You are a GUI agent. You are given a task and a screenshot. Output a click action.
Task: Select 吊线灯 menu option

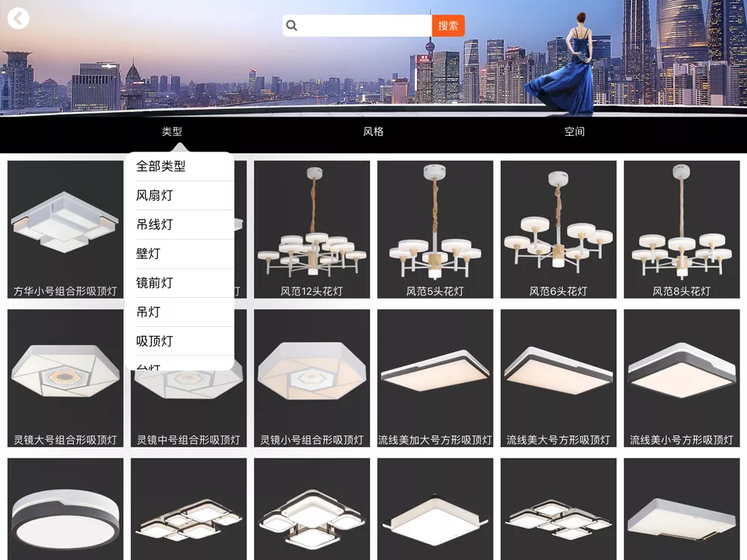point(155,225)
